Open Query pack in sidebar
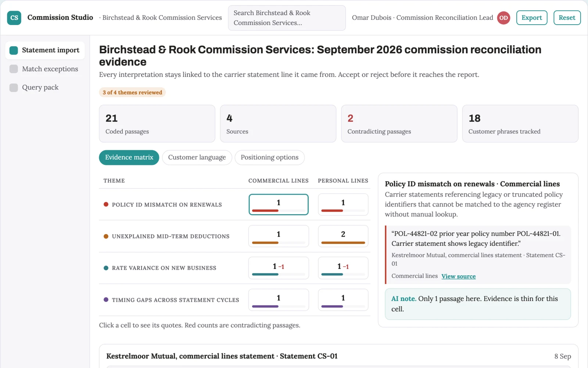This screenshot has width=588, height=368. coord(45,87)
